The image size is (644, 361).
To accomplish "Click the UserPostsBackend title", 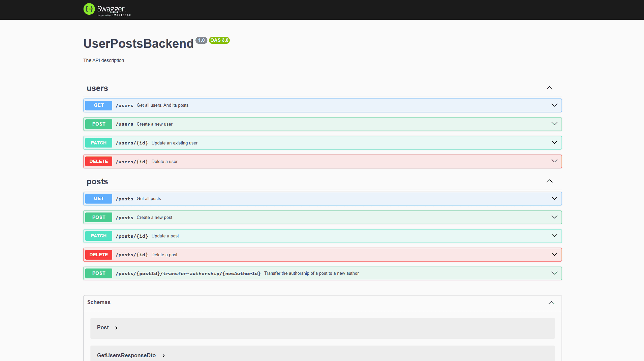I will click(138, 43).
